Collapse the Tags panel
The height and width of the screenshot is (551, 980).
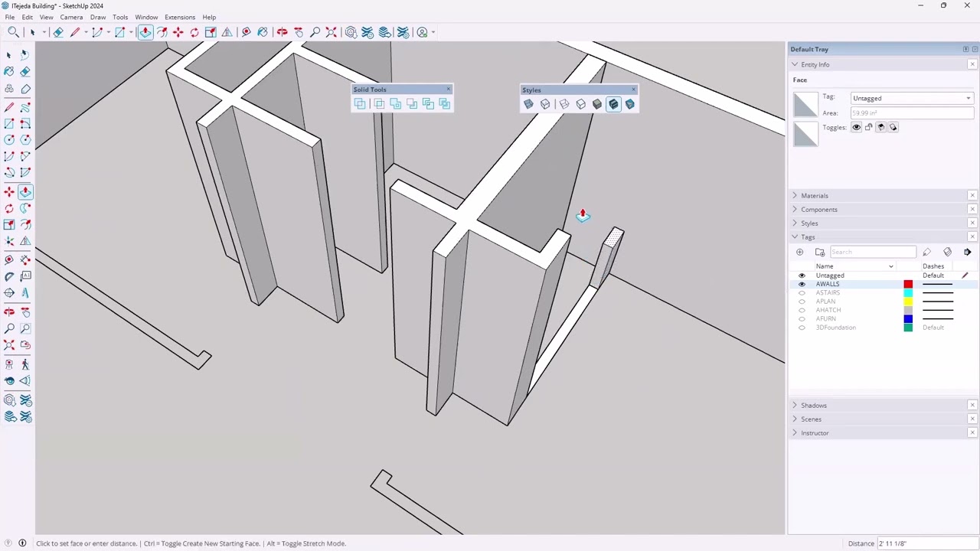[x=795, y=236]
